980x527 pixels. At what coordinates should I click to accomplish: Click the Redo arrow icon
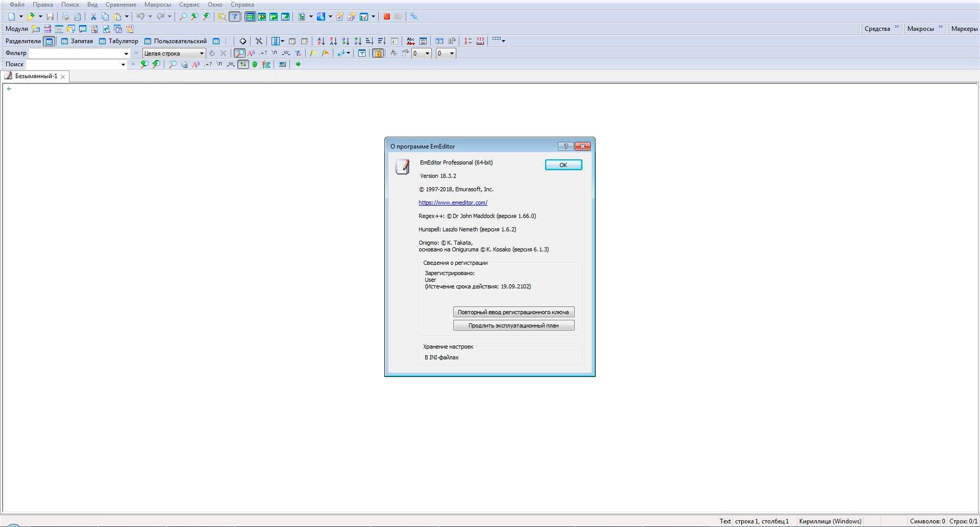coord(161,16)
